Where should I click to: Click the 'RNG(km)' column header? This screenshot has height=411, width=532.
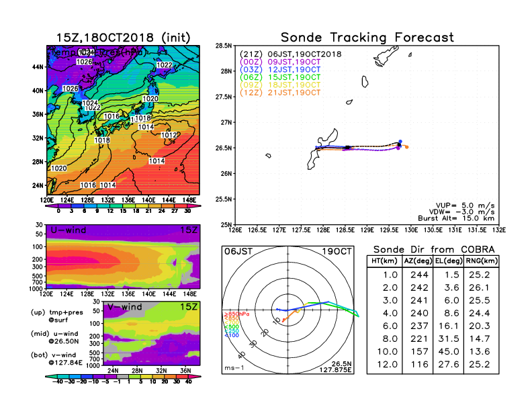click(x=482, y=261)
